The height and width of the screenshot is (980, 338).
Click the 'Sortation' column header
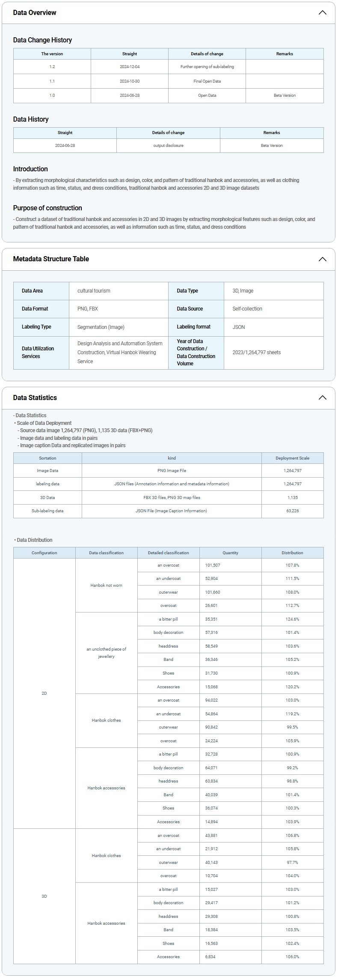[x=47, y=458]
